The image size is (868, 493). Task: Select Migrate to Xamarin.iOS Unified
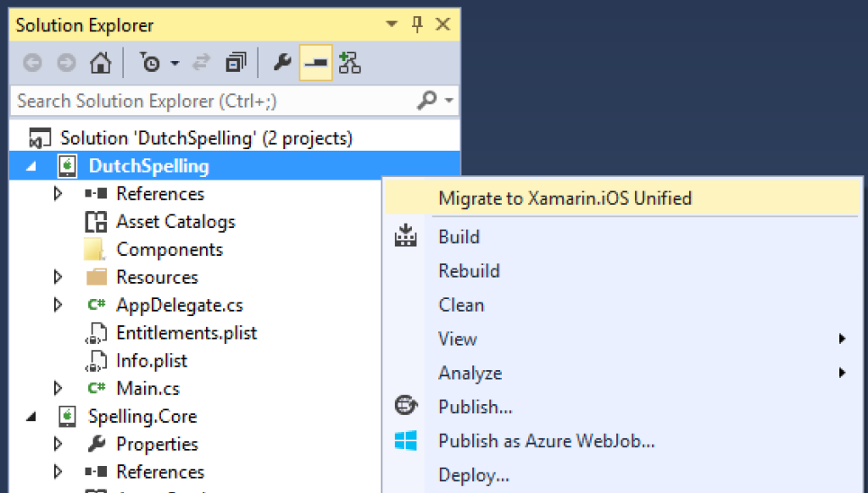pos(565,198)
